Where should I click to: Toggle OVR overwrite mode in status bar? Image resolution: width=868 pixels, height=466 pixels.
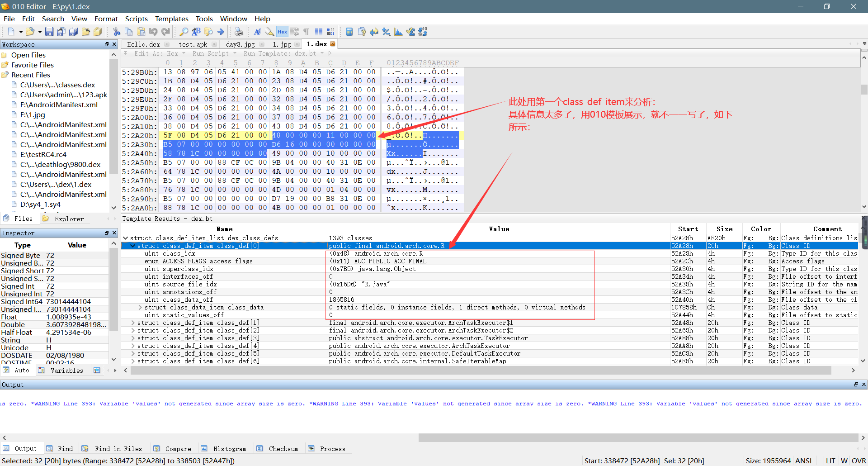(x=859, y=461)
